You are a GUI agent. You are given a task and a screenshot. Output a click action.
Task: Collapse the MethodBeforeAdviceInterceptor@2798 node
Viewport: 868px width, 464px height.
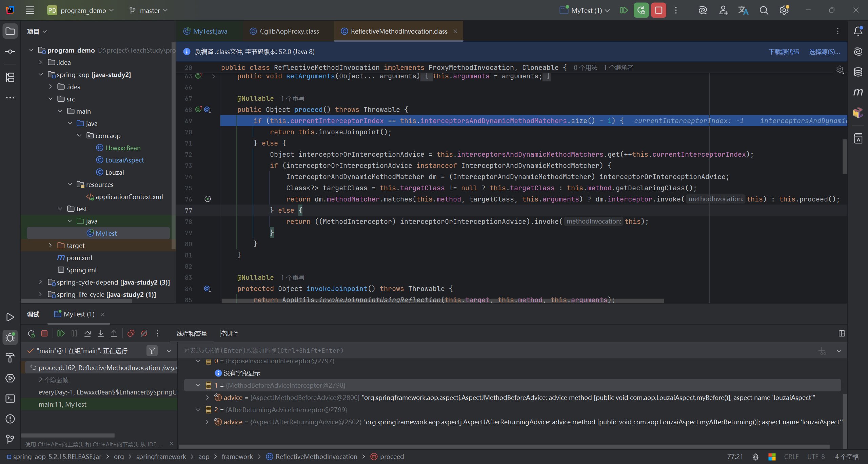(x=198, y=385)
